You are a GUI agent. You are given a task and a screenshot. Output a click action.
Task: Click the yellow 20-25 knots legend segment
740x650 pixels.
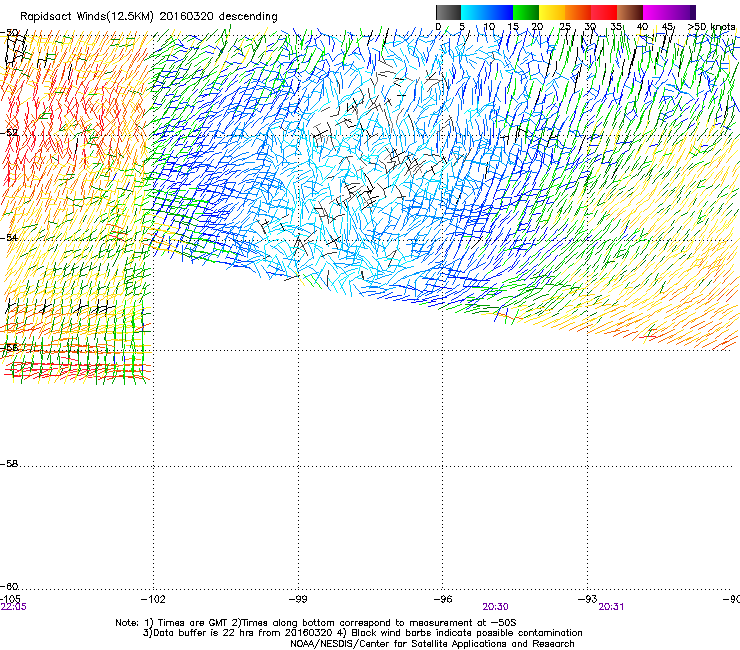coord(552,12)
